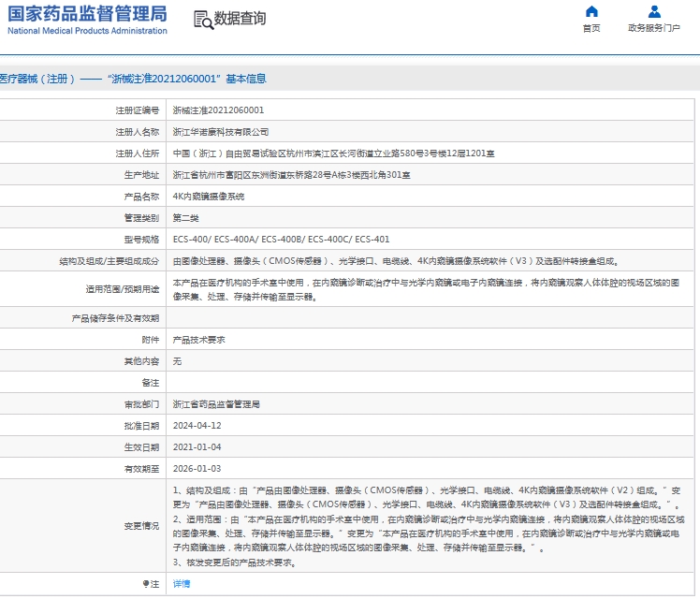Click the 附件 row label
This screenshot has height=599, width=700.
tap(151, 340)
